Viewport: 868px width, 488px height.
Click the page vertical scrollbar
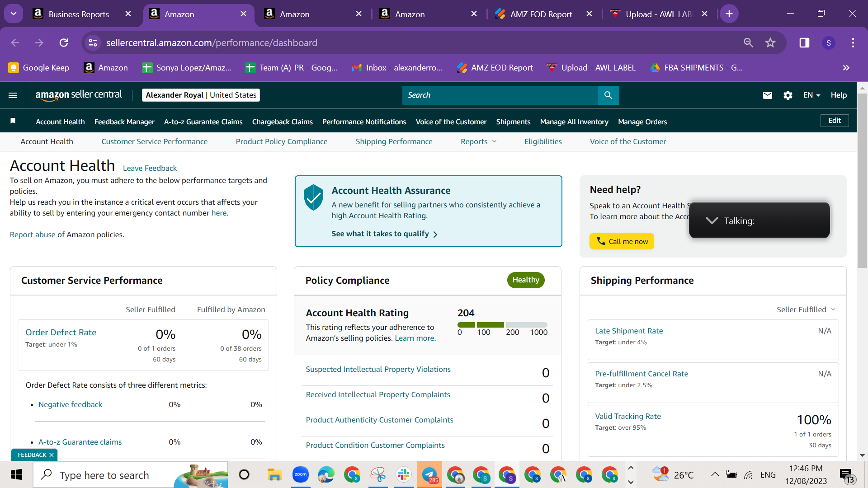[862, 181]
